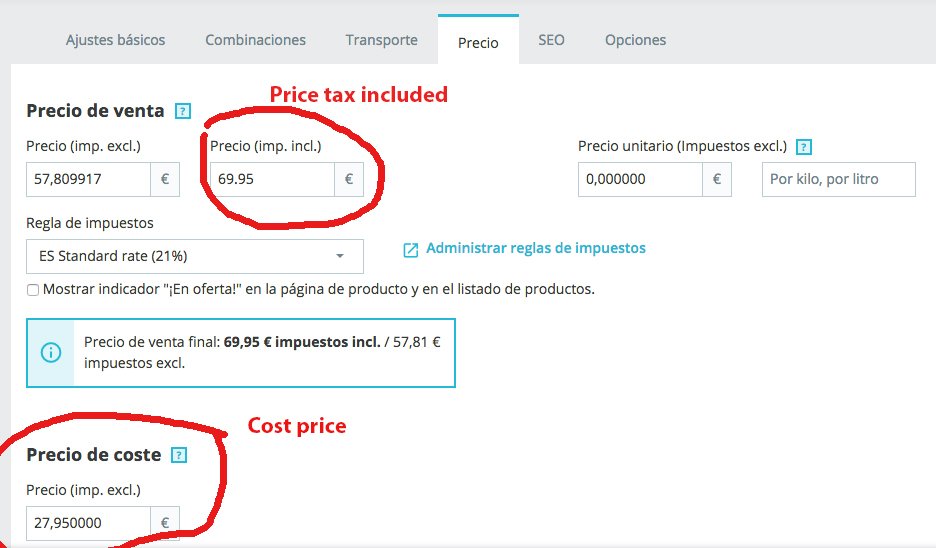Viewport: 936px width, 548px height.
Task: Click info circle icon in final price box
Action: (51, 352)
